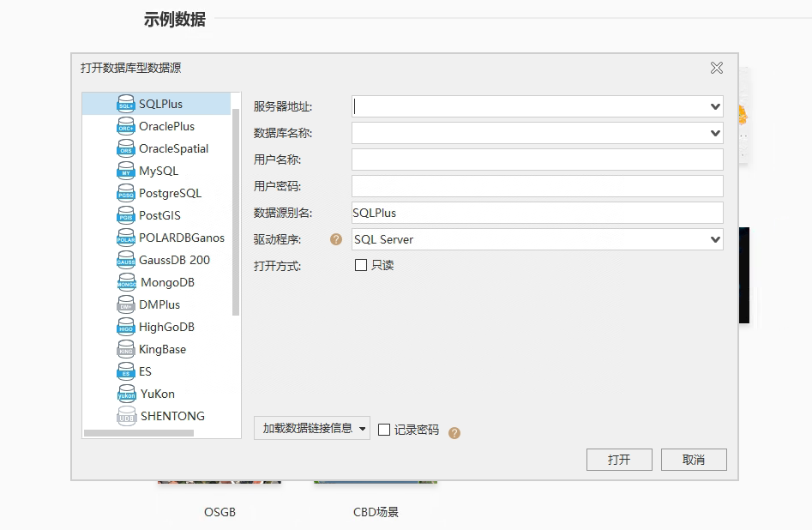
Task: Click the 数据源别名 field containing SQLPlus
Action: pyautogui.click(x=538, y=213)
